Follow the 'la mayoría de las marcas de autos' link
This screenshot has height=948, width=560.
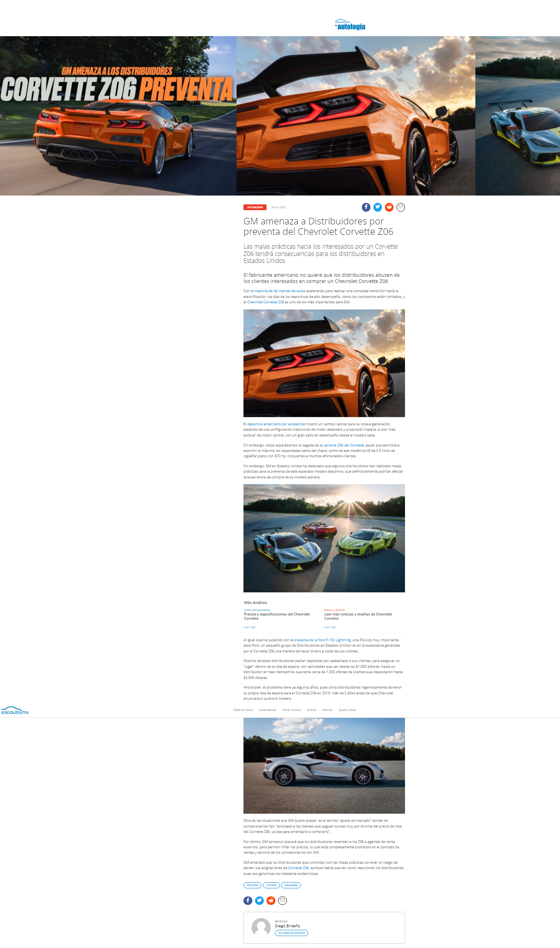[278, 291]
